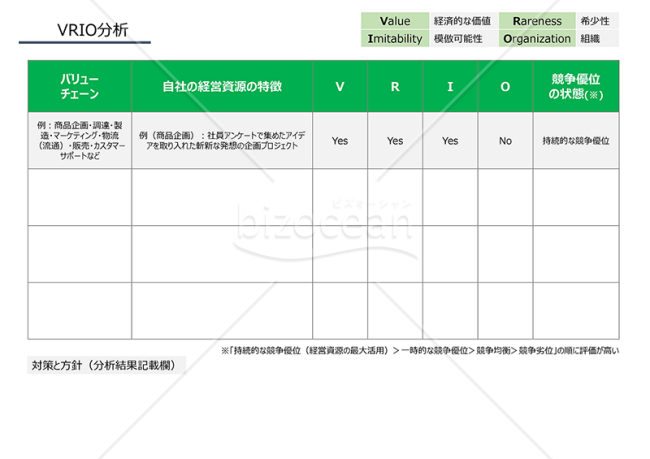Click the 模倣可能性 legend text
This screenshot has height=459, width=650.
[458, 39]
